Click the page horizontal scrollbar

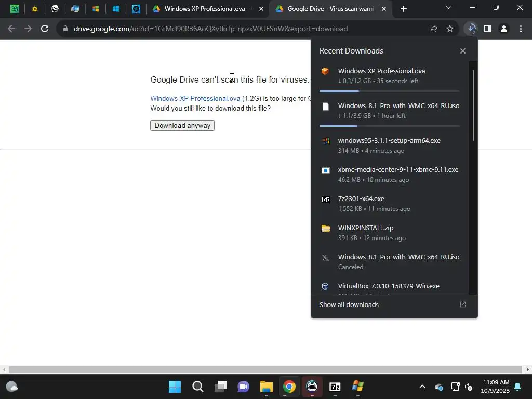[x=265, y=369]
